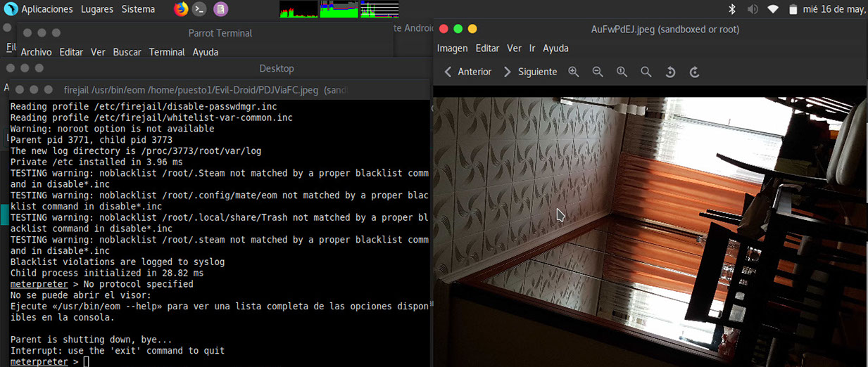Click the zoom out magnifier icon

[598, 72]
